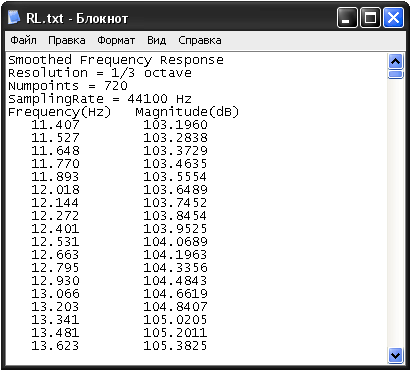Screen dimensions: 411x371
Task: Click the magnitude value 103.1960
Action: (175, 125)
